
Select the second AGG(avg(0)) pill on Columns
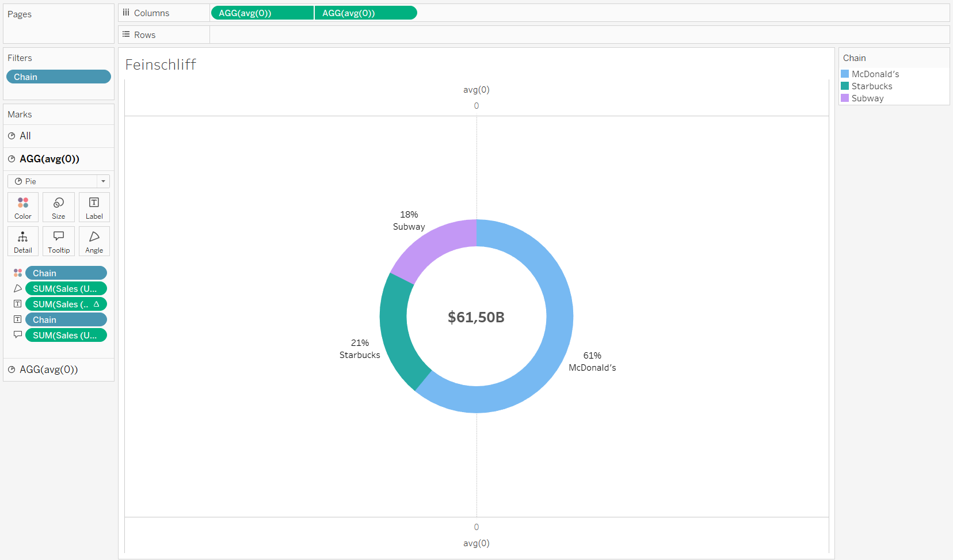pyautogui.click(x=366, y=13)
